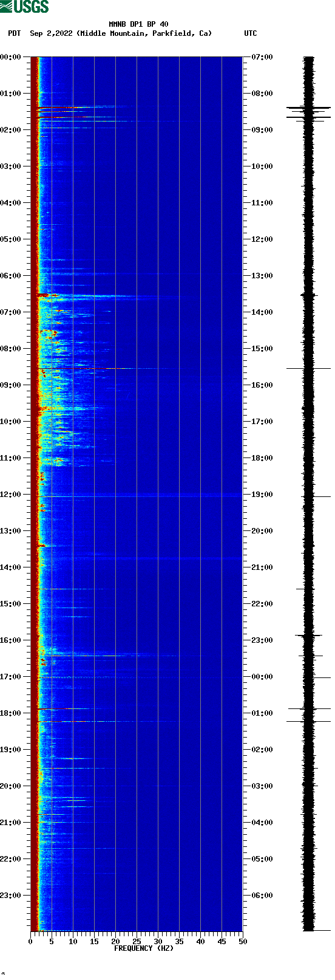This screenshot has height=980, width=335.
Task: Click the 15:00 PDT time label at left
Action: tap(10, 604)
